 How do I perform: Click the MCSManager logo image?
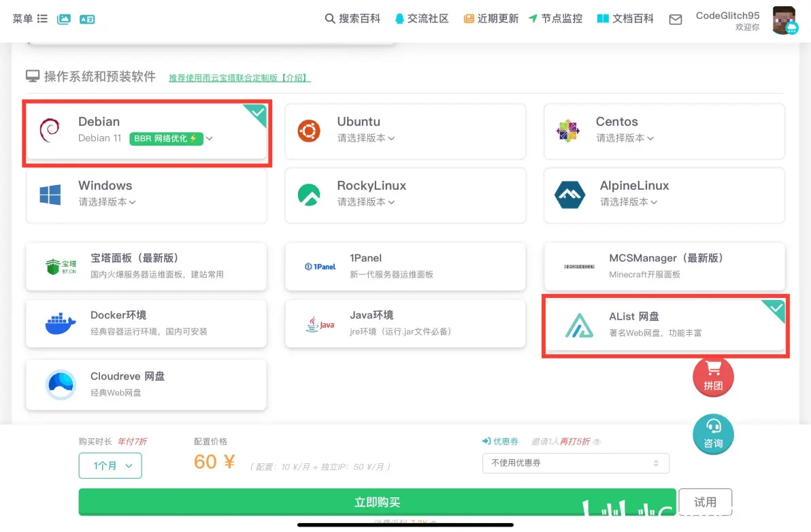(579, 267)
